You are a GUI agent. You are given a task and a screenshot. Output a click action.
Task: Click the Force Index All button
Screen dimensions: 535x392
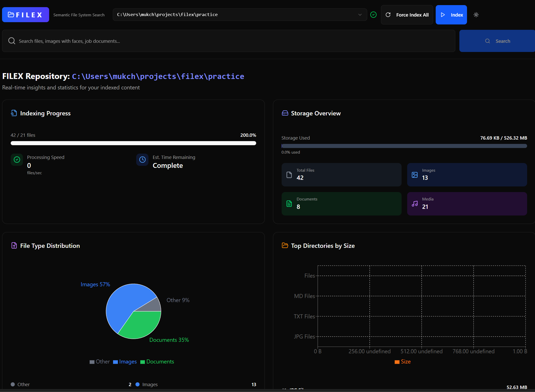click(x=407, y=15)
